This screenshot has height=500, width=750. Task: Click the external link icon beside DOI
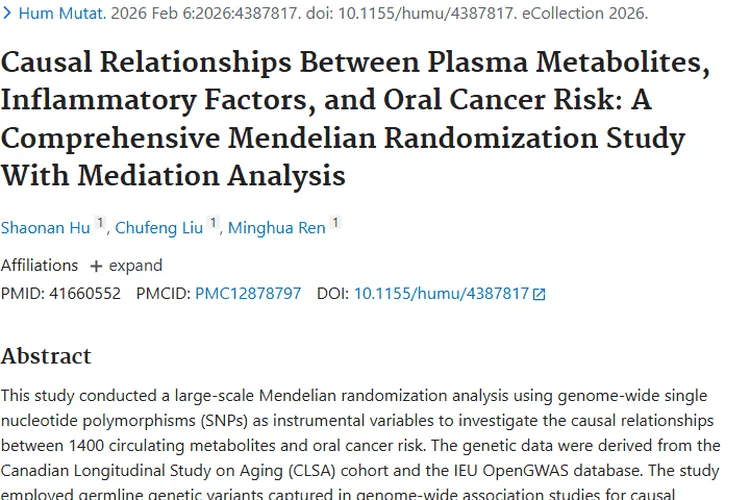tap(540, 295)
